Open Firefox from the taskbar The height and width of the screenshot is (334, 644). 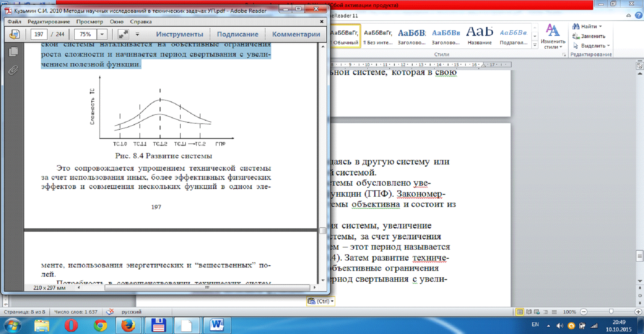[128, 325]
